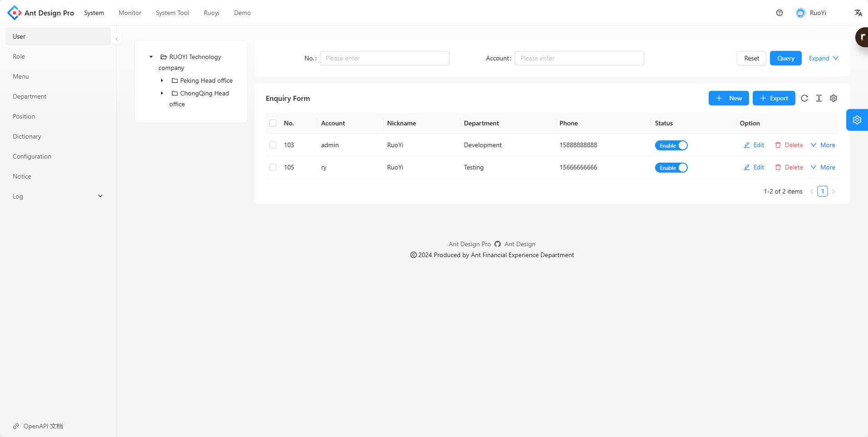Open More dropdown for admin row
The height and width of the screenshot is (437, 868).
tap(823, 145)
